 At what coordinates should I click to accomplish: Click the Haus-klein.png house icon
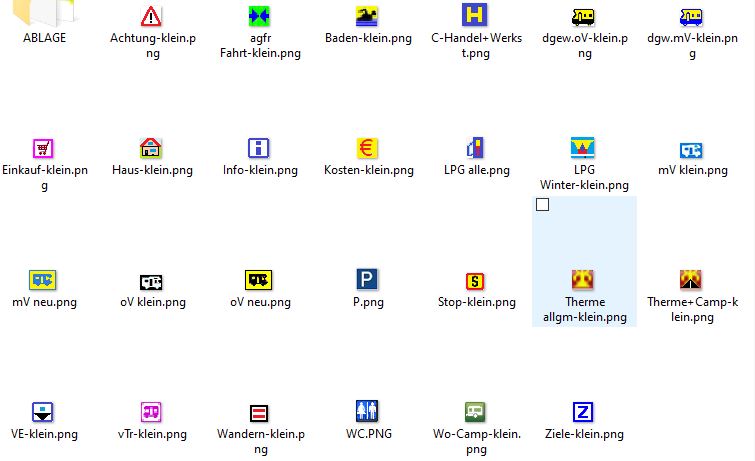pos(150,148)
